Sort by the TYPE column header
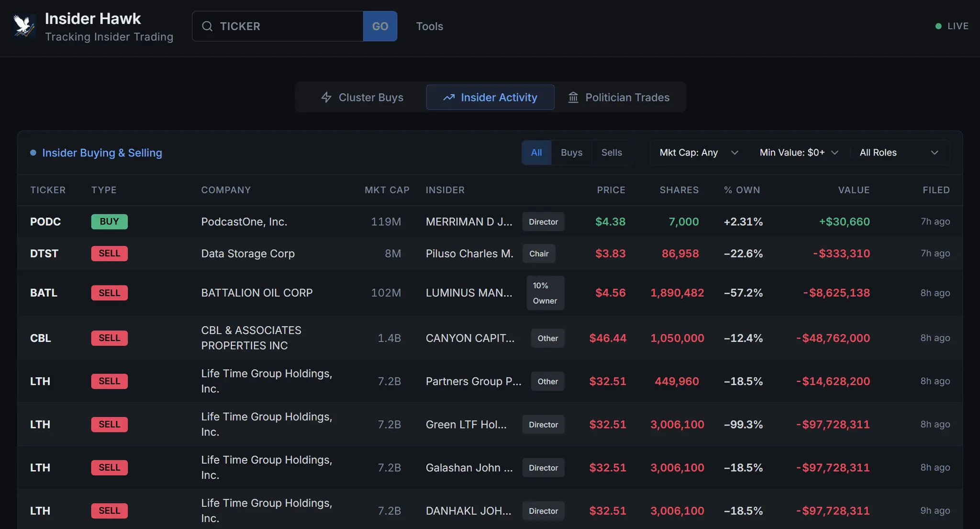Viewport: 980px width, 529px height. click(104, 190)
